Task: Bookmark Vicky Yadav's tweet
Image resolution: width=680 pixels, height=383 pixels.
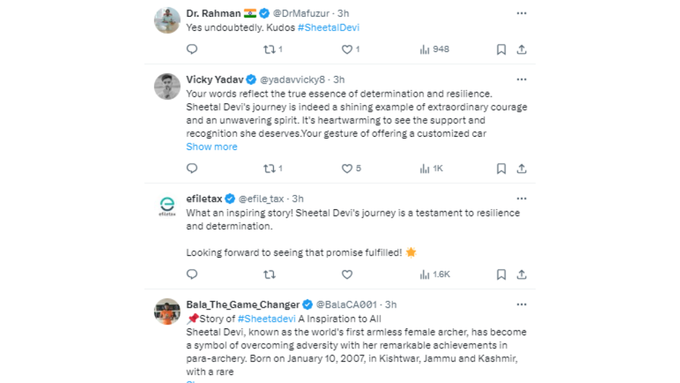Action: (501, 168)
